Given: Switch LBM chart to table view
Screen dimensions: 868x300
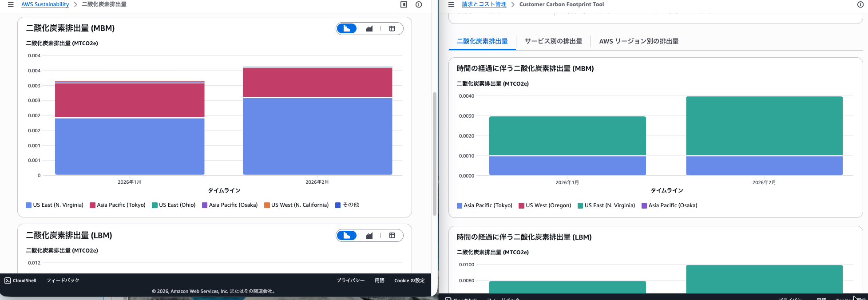Looking at the screenshot, I should 392,236.
